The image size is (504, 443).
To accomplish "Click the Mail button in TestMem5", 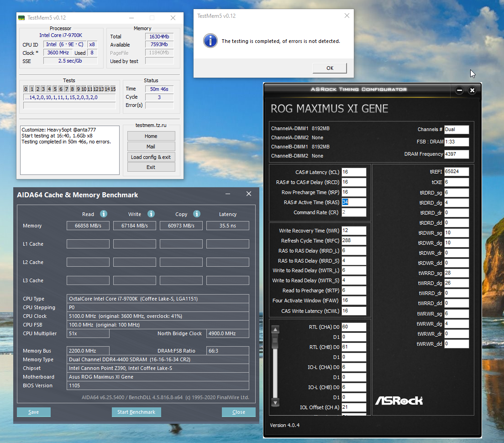I will [x=151, y=147].
